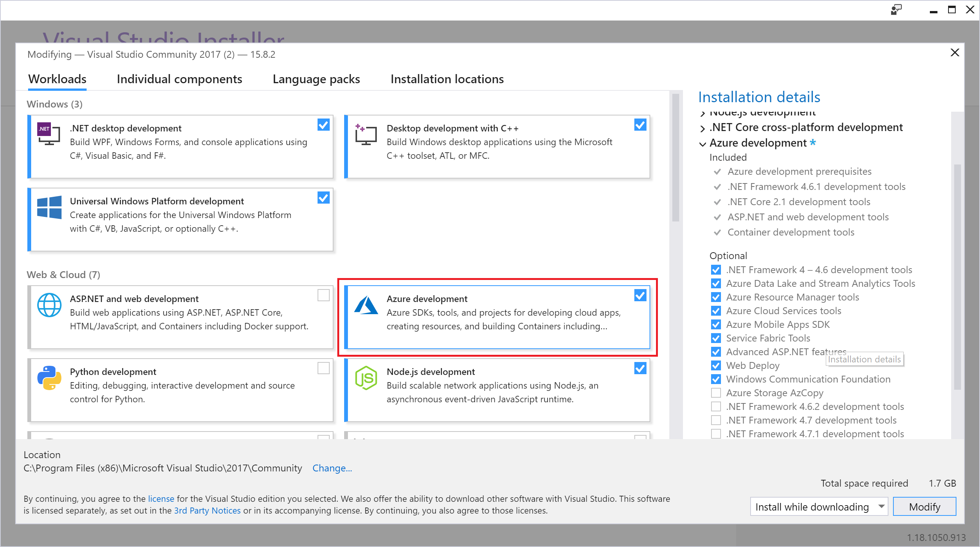The image size is (980, 547).
Task: Enable .NET Framework 4.6.2 development tools
Action: click(x=716, y=406)
